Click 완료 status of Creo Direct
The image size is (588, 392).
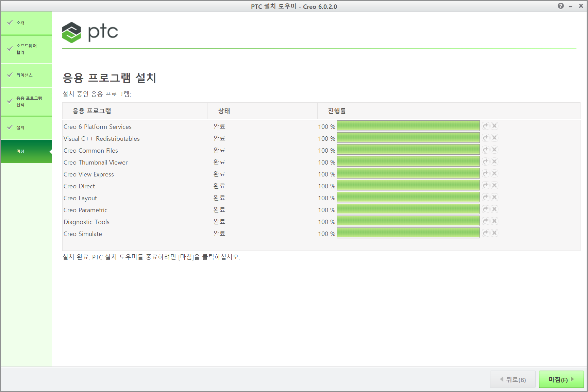pyautogui.click(x=219, y=186)
